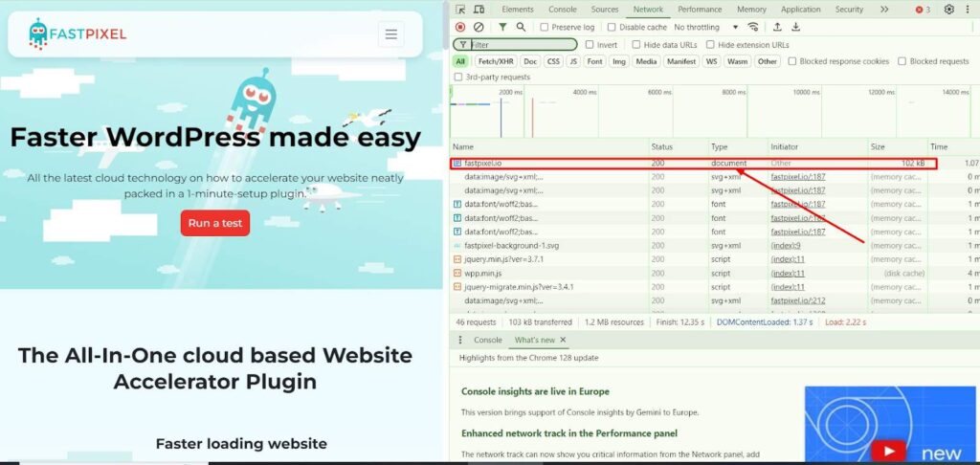Click the Run a test button
Screen dimensions: 980x465
pyautogui.click(x=215, y=223)
